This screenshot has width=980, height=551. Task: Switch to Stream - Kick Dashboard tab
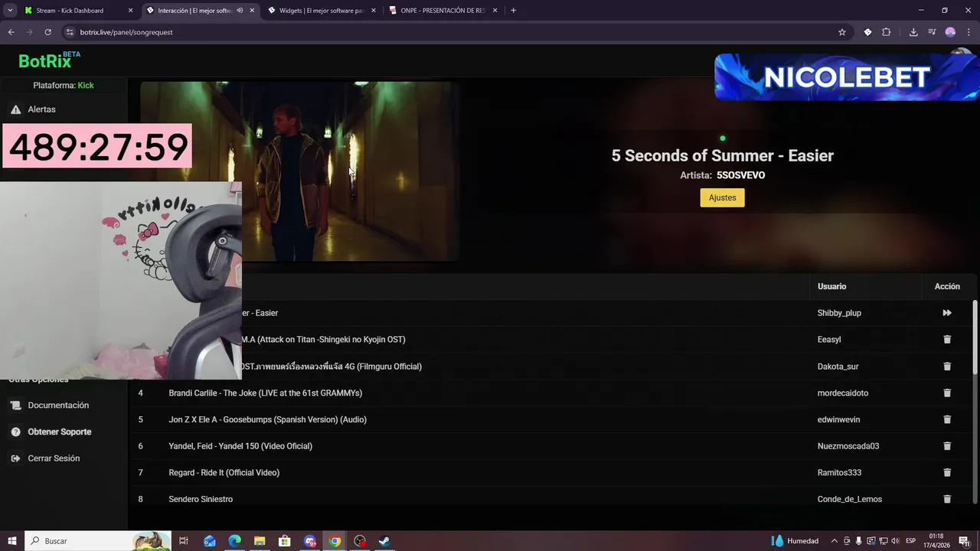click(78, 11)
